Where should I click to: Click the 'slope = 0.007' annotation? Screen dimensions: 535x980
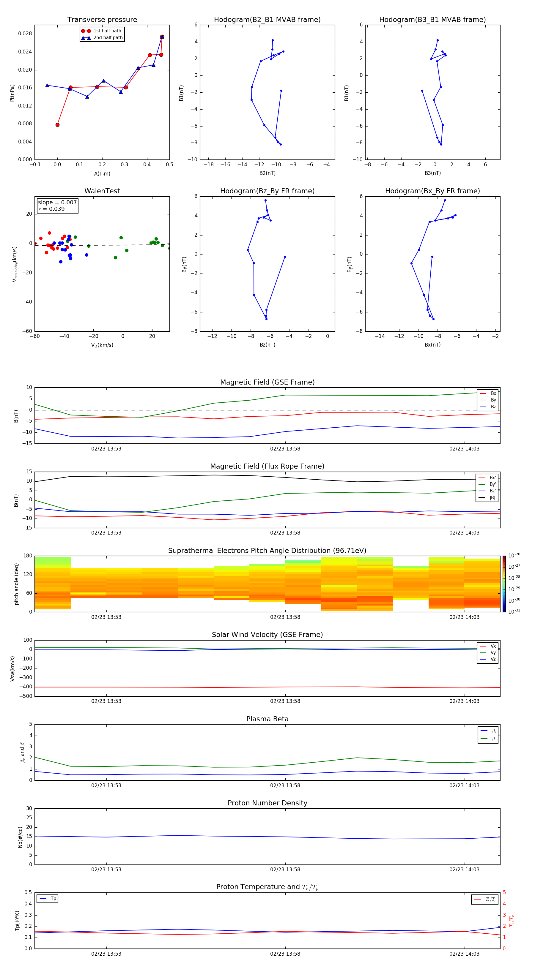coord(57,203)
